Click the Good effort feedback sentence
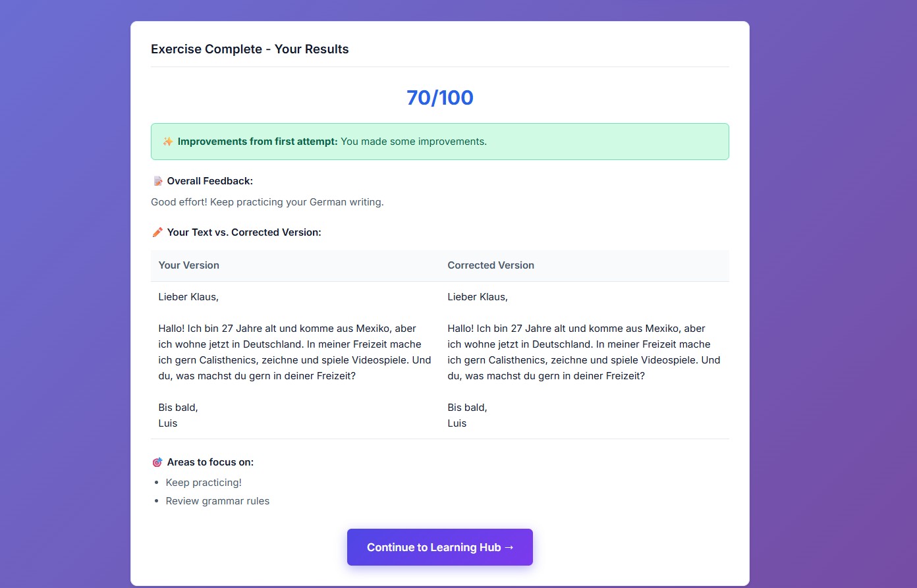The width and height of the screenshot is (917, 588). click(x=267, y=201)
